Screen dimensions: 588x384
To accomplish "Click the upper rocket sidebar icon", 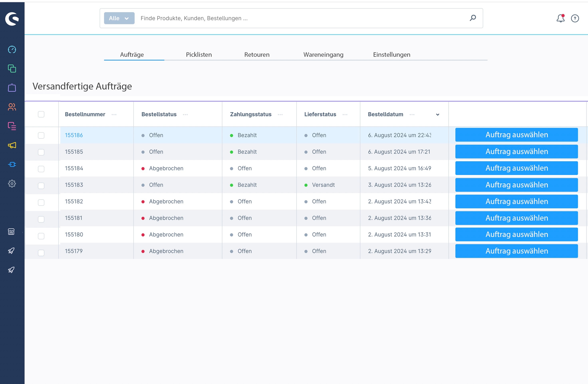I will click(11, 251).
